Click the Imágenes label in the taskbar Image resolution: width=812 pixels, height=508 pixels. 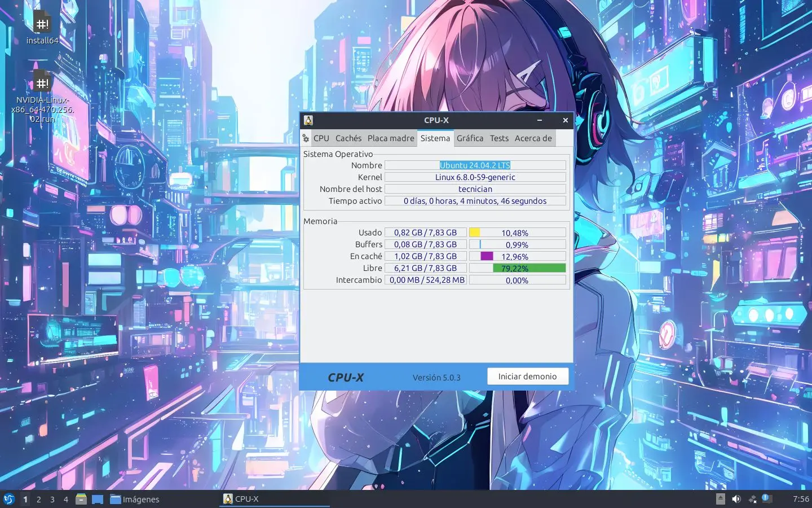[x=141, y=500]
